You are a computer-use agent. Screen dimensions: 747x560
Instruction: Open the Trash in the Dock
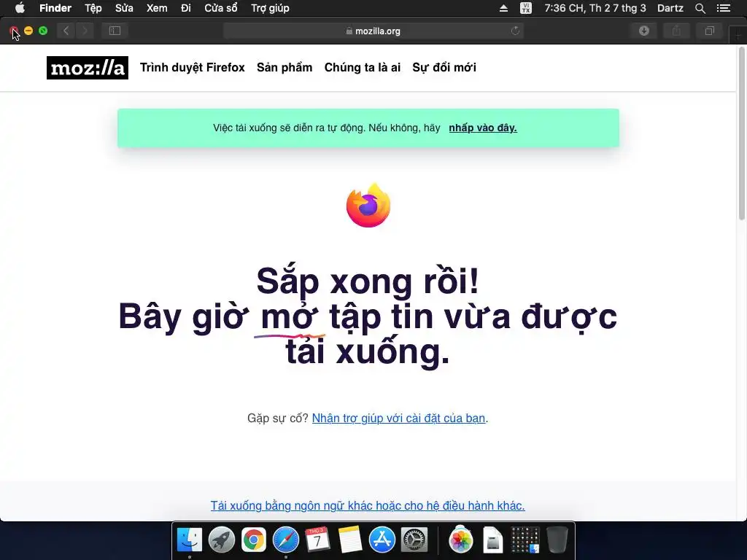pos(557,540)
